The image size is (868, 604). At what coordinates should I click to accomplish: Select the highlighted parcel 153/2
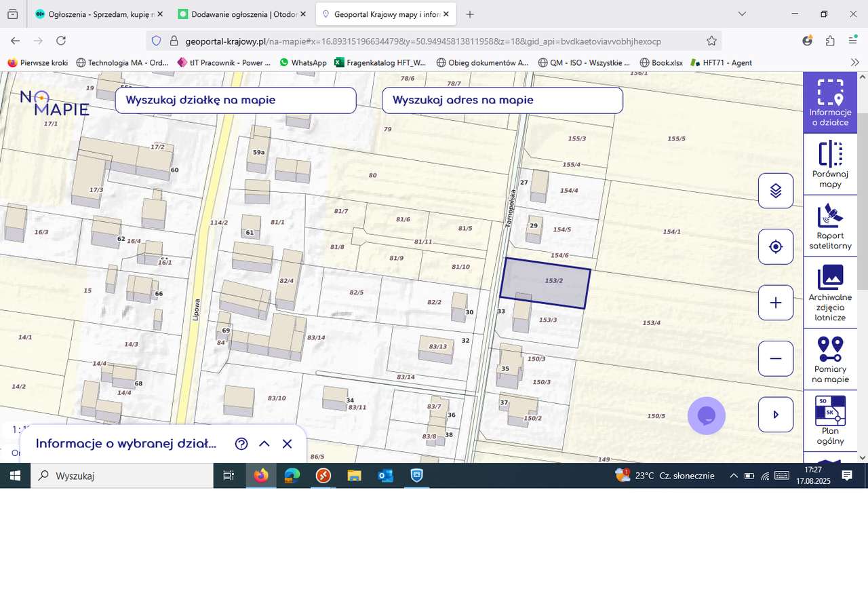(545, 284)
